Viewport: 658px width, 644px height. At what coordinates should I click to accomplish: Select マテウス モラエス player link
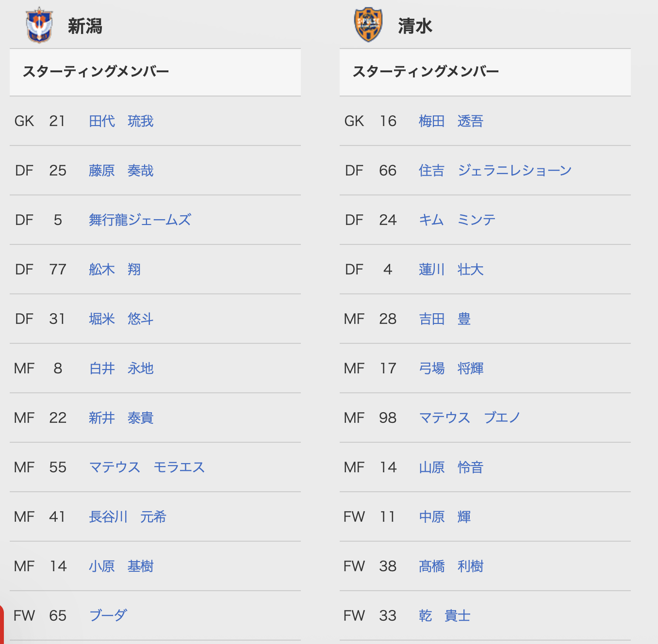click(x=147, y=467)
